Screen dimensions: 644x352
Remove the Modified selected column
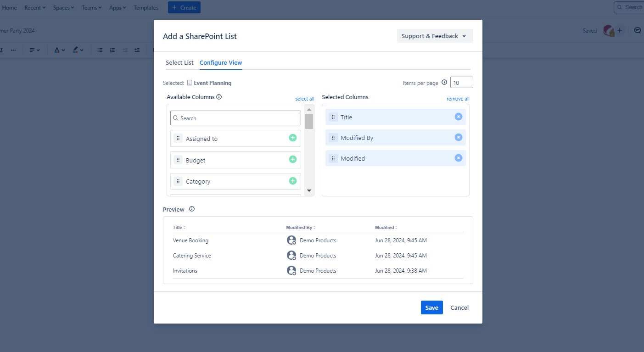click(458, 158)
